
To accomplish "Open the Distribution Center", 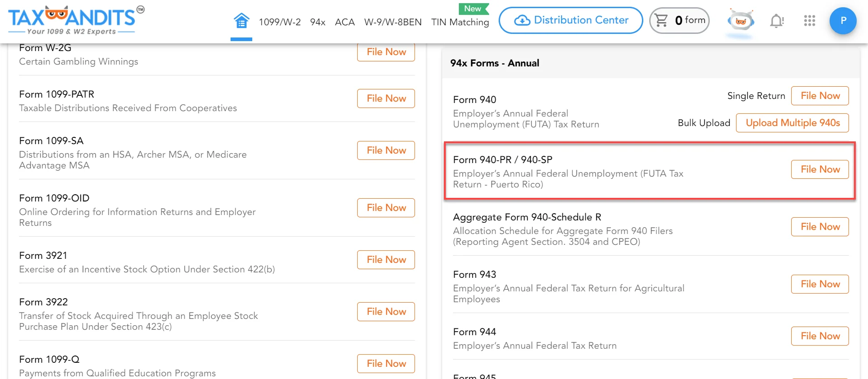I will [571, 20].
